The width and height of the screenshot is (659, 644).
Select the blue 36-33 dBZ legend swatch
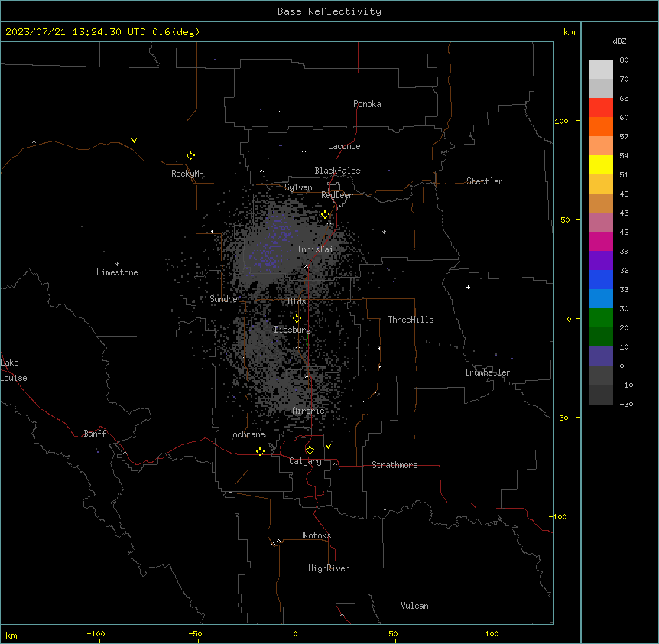coord(601,279)
